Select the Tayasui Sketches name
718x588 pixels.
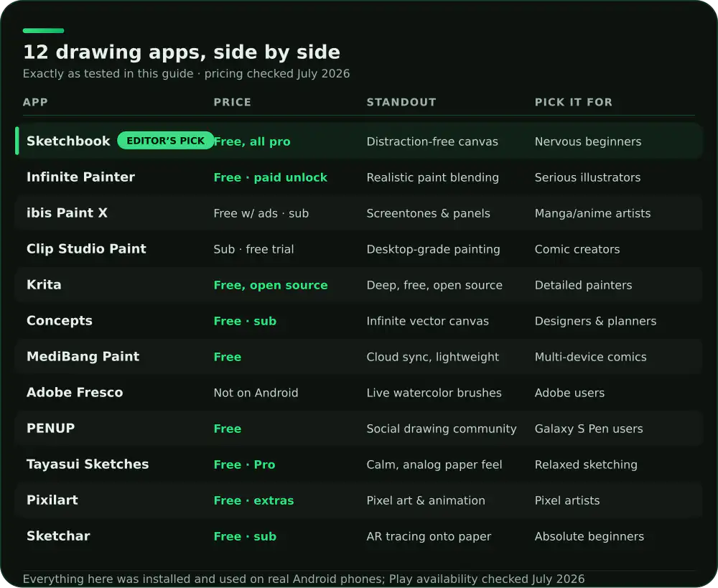click(x=88, y=464)
